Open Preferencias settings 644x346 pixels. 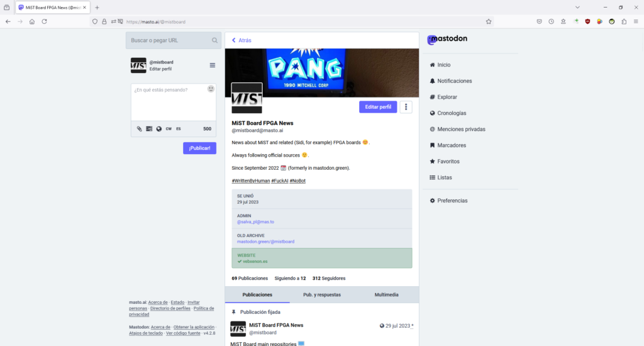click(x=448, y=201)
